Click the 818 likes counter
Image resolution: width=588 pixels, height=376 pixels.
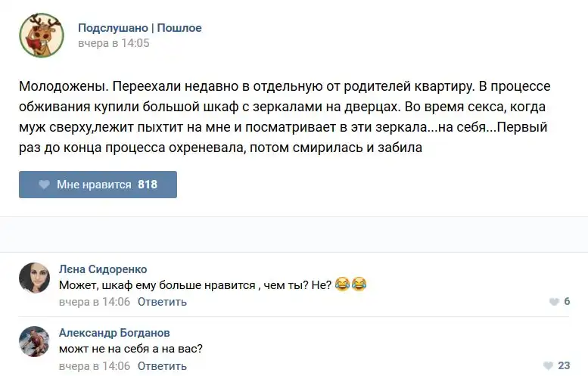tap(148, 185)
